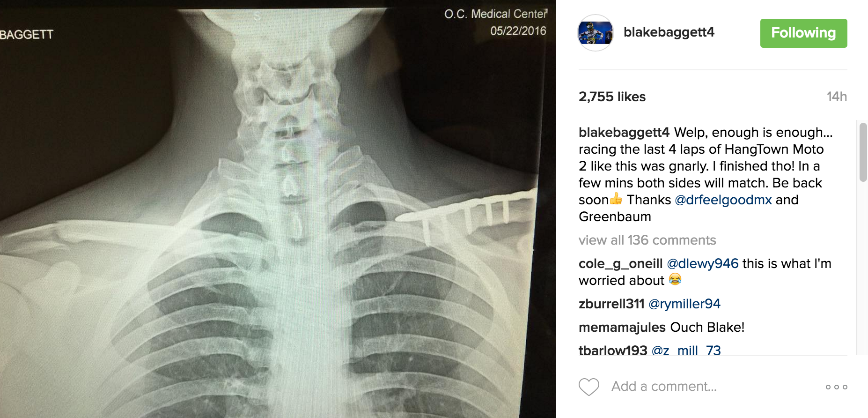Open memamajules commenter profile
This screenshot has width=868, height=418.
point(622,327)
